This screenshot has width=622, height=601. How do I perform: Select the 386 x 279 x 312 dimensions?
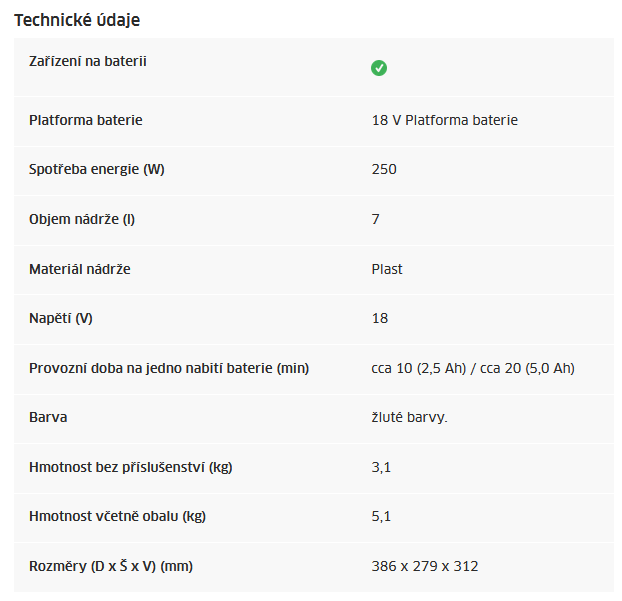425,566
